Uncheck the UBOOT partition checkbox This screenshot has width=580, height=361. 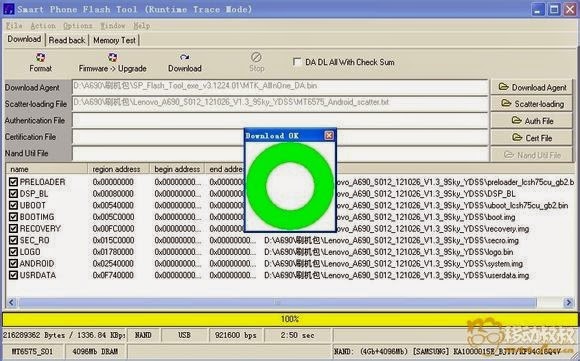click(x=14, y=205)
